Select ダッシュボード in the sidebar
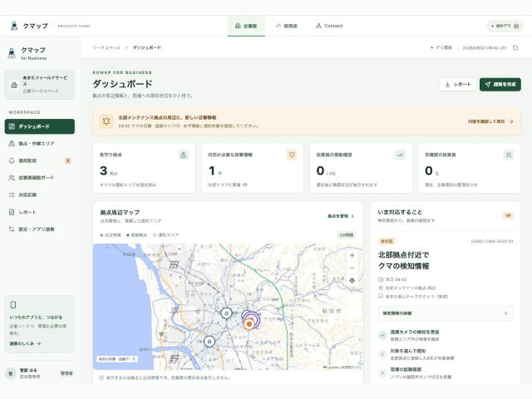Screen dimensions: 532x399 [x=40, y=126]
